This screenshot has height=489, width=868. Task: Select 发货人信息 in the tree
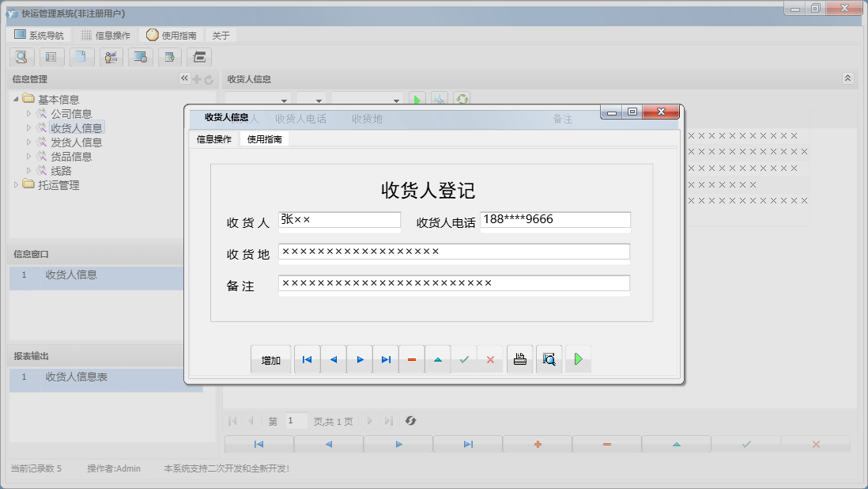coord(77,142)
